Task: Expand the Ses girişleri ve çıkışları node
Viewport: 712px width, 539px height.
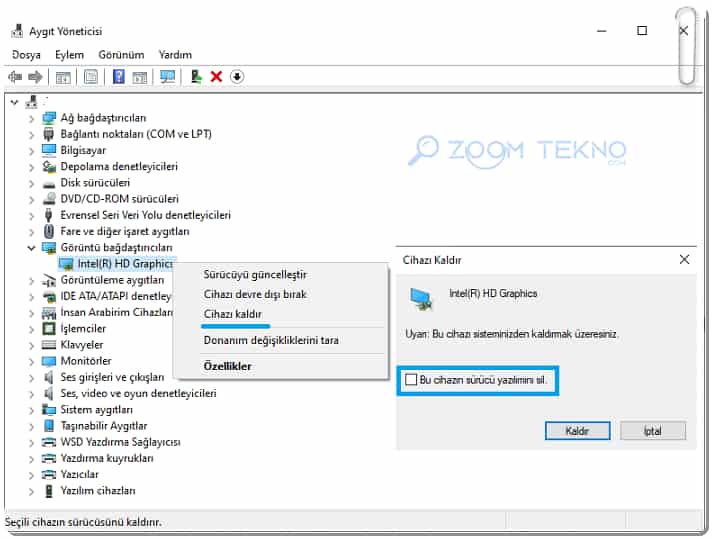Action: 31,378
